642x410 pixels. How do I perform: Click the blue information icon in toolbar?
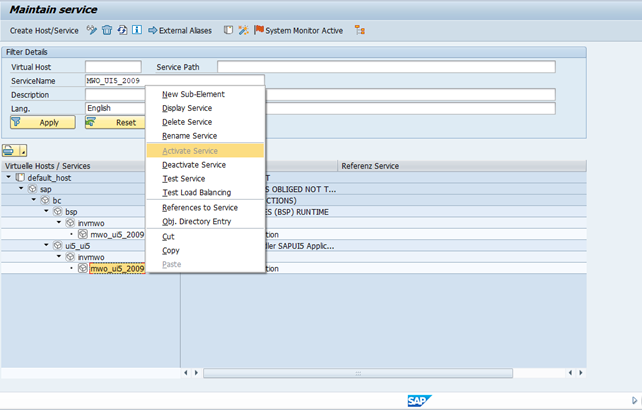(136, 31)
